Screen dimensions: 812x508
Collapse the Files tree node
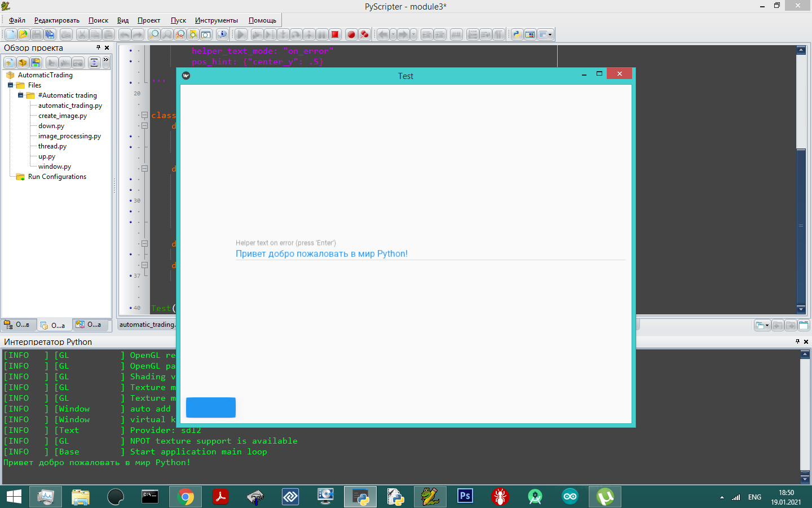[x=10, y=85]
